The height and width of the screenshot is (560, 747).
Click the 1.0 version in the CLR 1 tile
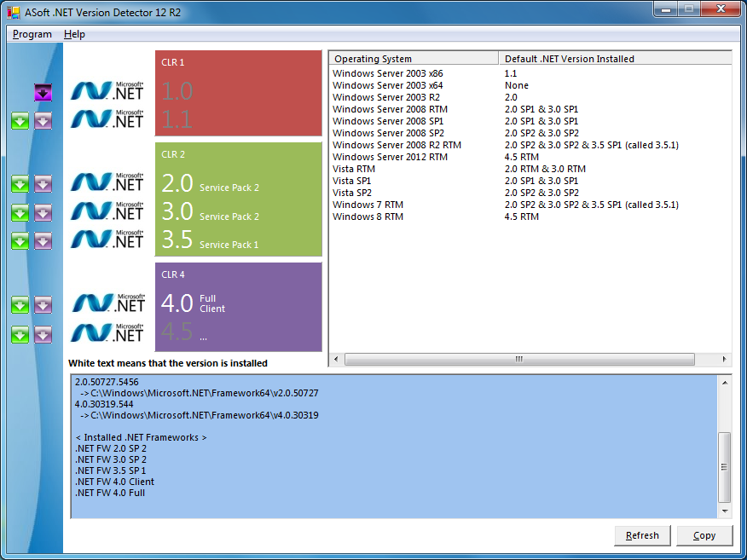[177, 91]
